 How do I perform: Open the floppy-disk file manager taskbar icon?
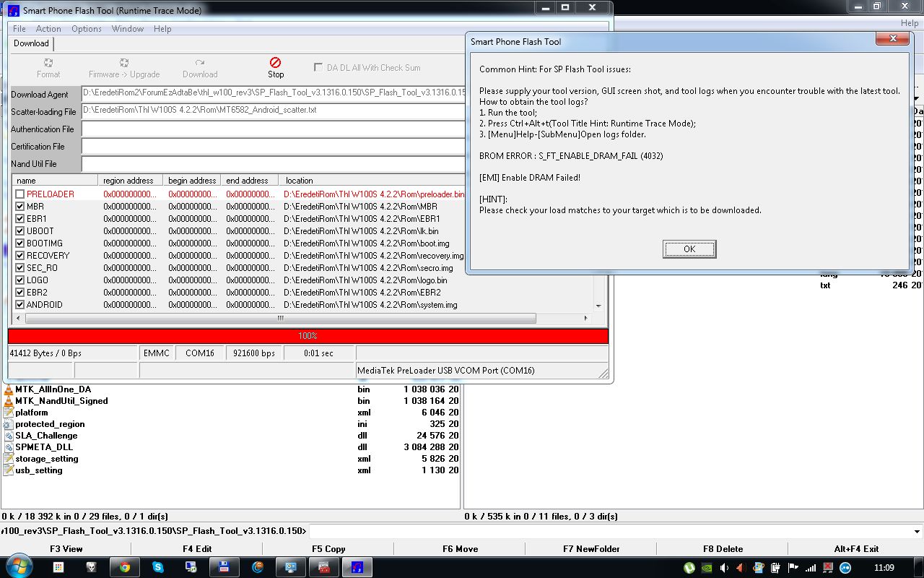225,567
